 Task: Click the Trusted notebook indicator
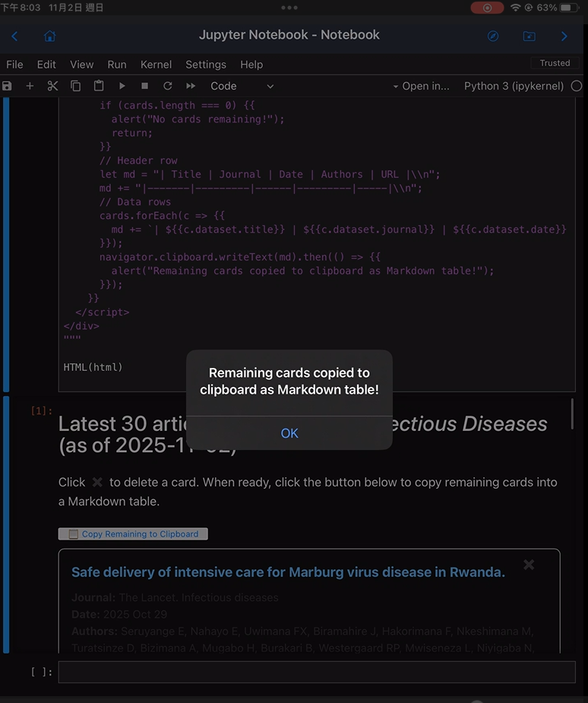(x=555, y=63)
